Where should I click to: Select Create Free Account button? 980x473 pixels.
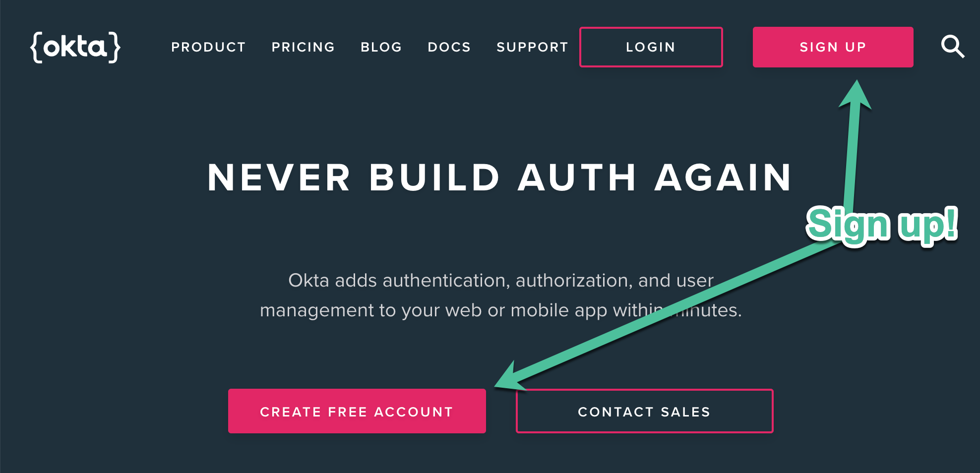click(357, 411)
